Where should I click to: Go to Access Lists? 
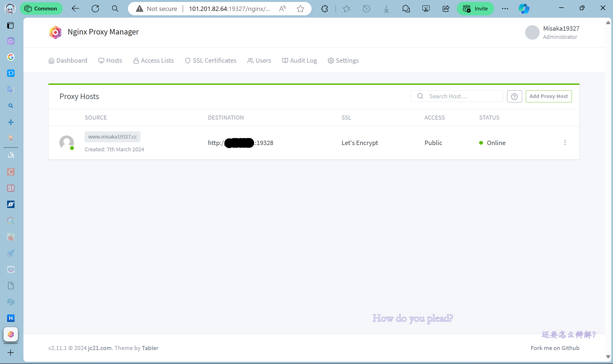[153, 60]
